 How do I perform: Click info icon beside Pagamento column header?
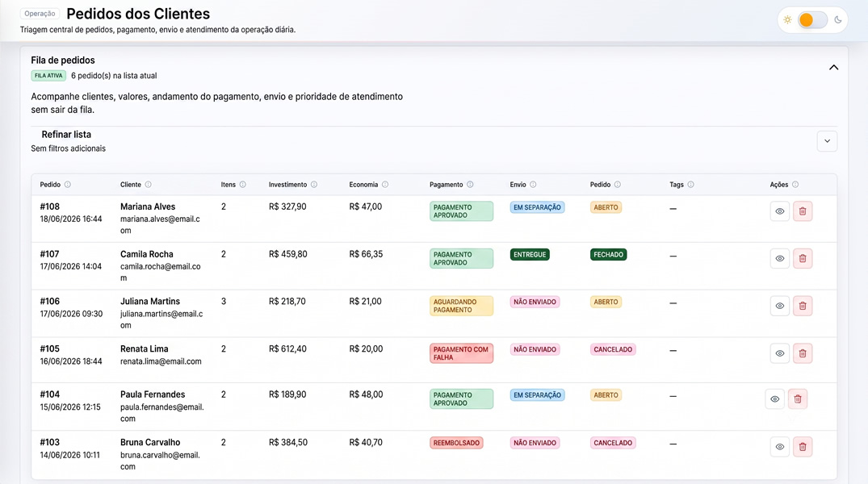(470, 185)
